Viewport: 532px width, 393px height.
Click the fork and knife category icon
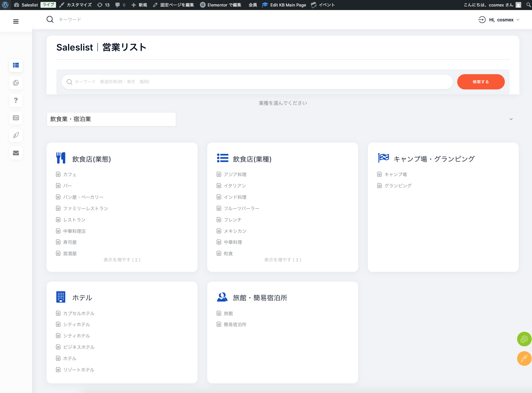click(61, 158)
